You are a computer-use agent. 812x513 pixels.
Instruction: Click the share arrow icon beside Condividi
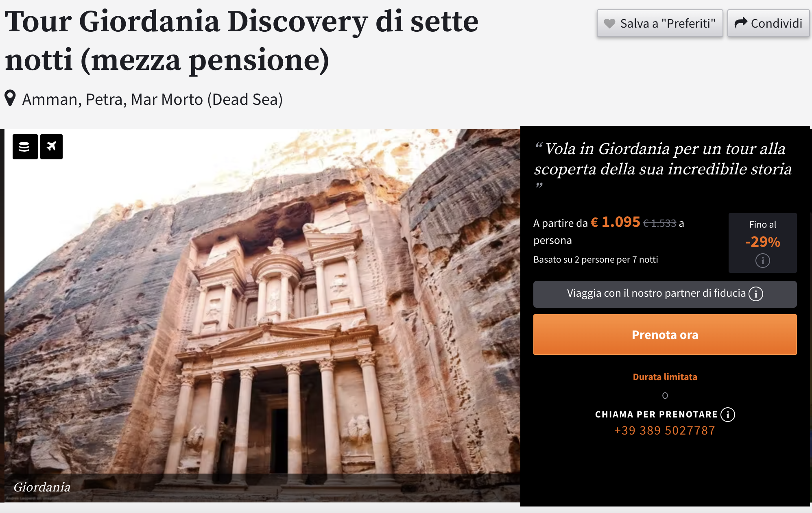point(741,23)
